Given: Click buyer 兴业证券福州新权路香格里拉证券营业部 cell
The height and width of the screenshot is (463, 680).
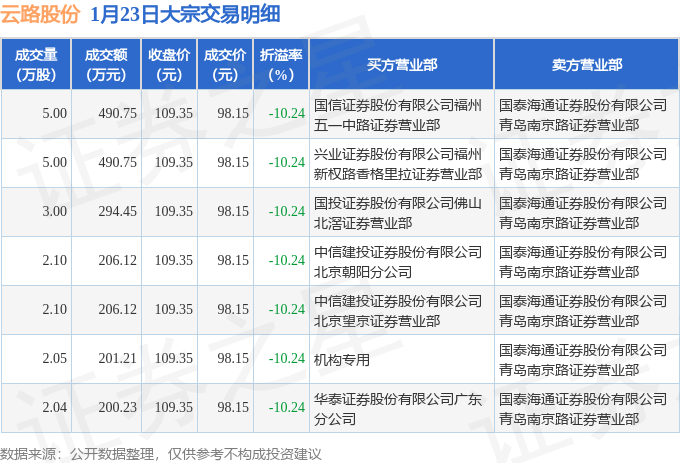Looking at the screenshot, I should tap(402, 163).
